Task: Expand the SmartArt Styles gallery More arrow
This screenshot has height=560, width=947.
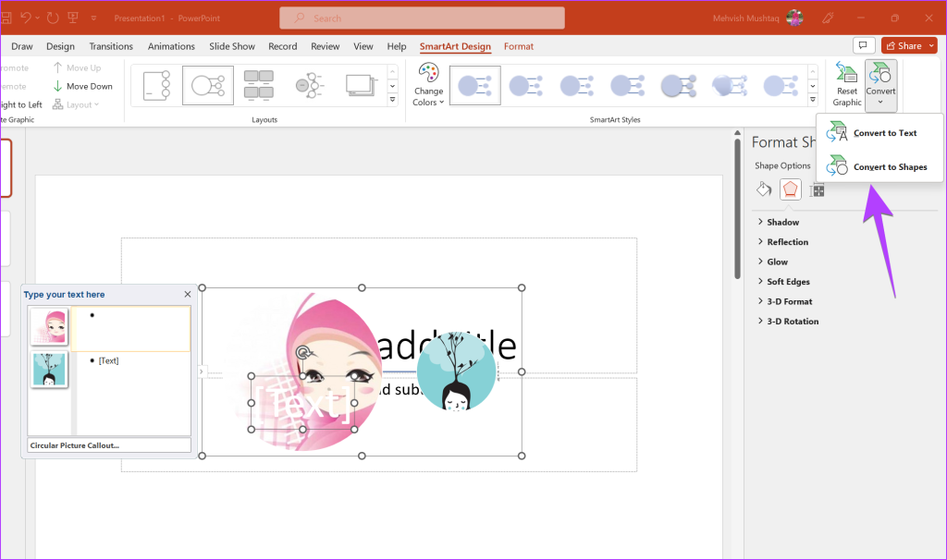Action: (813, 100)
